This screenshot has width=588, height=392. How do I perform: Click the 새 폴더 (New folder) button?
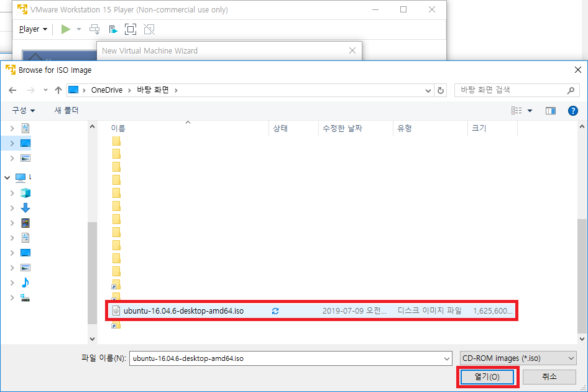tap(67, 110)
